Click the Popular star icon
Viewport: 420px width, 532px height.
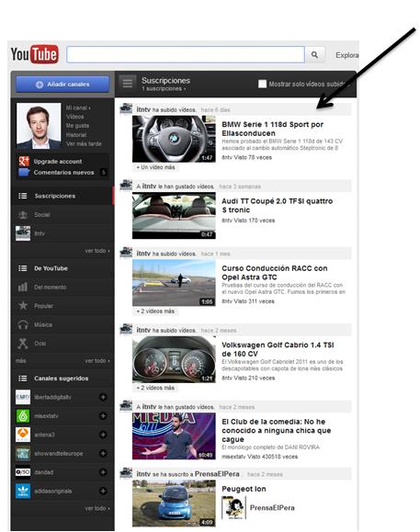coord(23,306)
